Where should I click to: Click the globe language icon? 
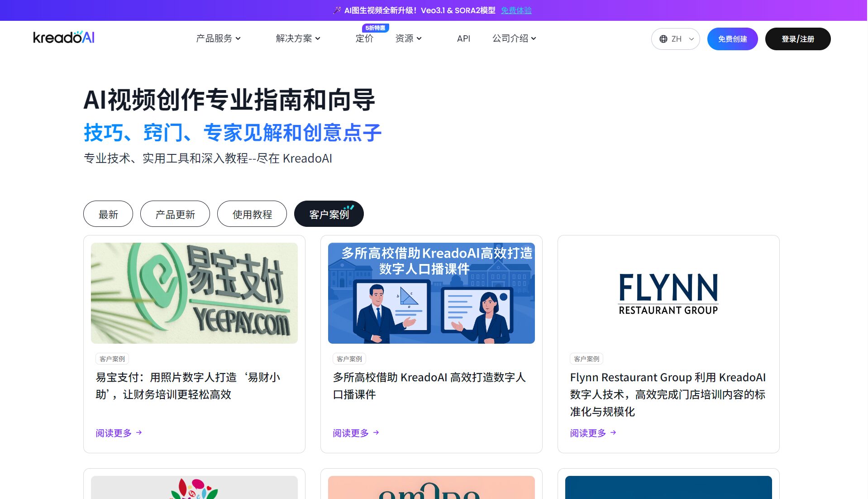click(x=663, y=39)
